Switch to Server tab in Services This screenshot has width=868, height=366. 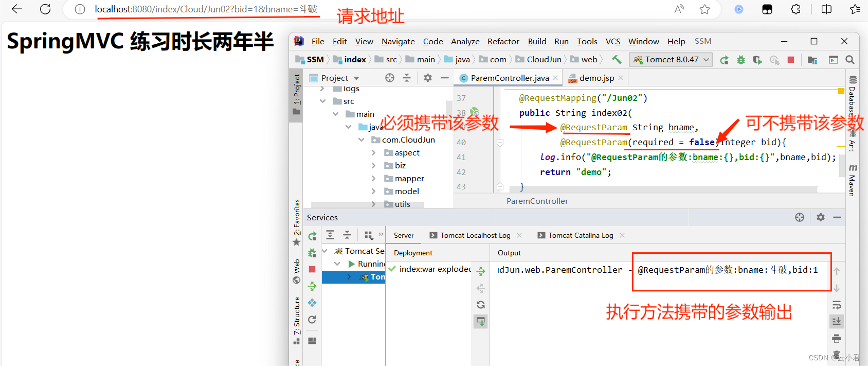(x=404, y=235)
